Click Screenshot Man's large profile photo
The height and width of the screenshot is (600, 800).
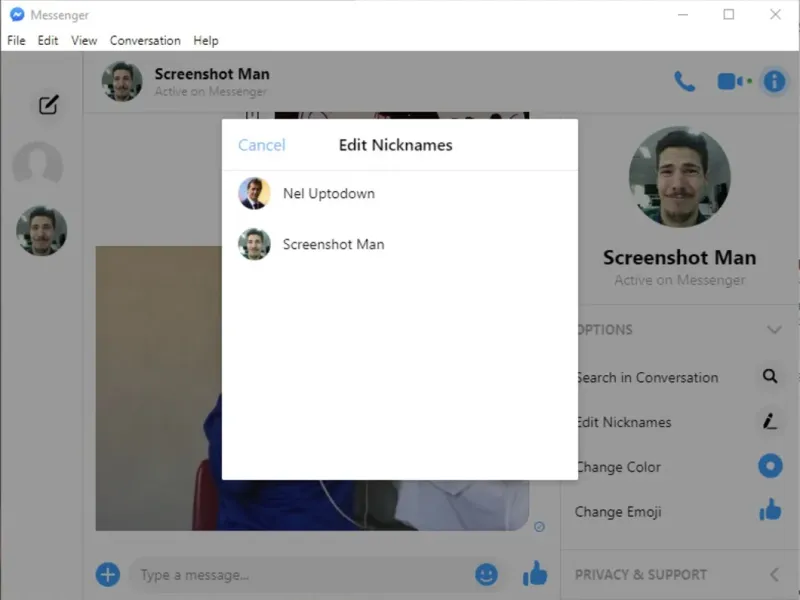679,177
